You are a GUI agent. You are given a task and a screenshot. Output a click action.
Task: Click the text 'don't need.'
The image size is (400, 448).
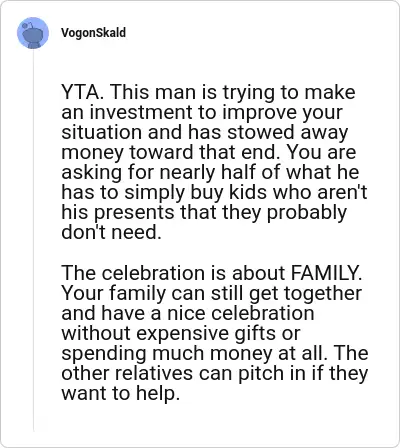[111, 232]
